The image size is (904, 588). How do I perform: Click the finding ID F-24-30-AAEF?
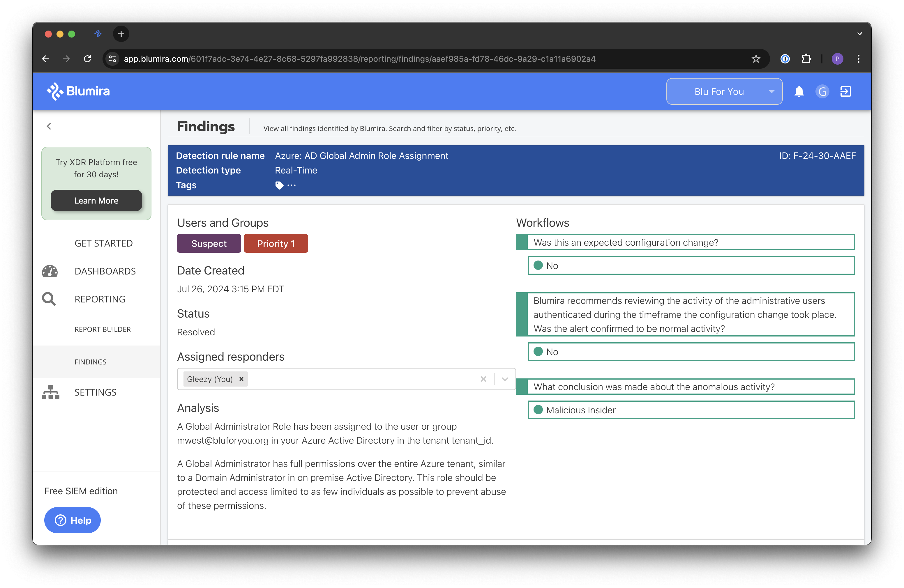click(x=818, y=156)
